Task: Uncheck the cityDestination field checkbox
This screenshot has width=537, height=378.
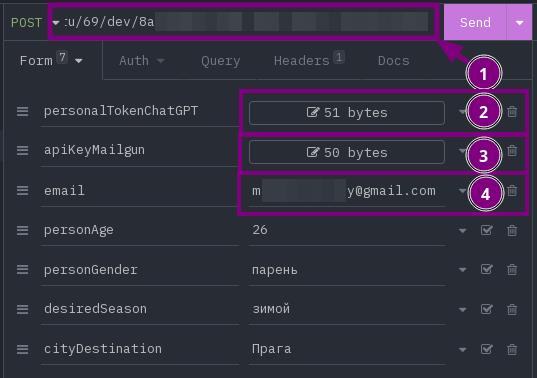Action: coord(487,349)
